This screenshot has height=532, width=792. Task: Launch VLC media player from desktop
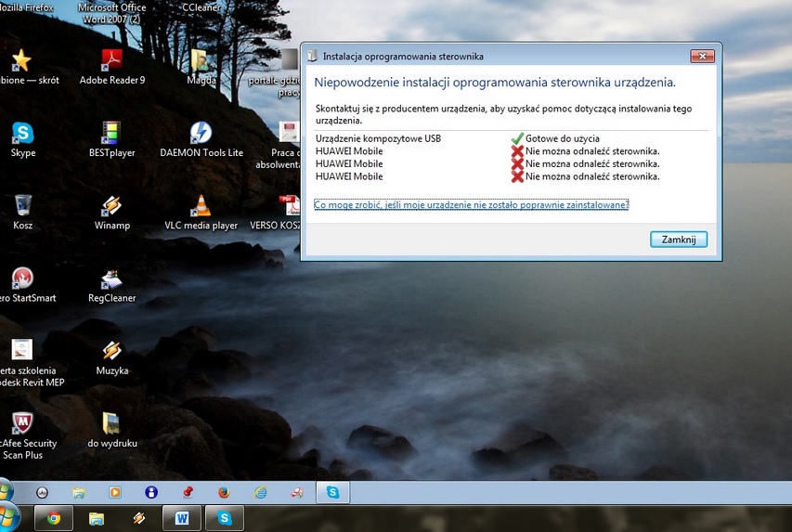[201, 206]
